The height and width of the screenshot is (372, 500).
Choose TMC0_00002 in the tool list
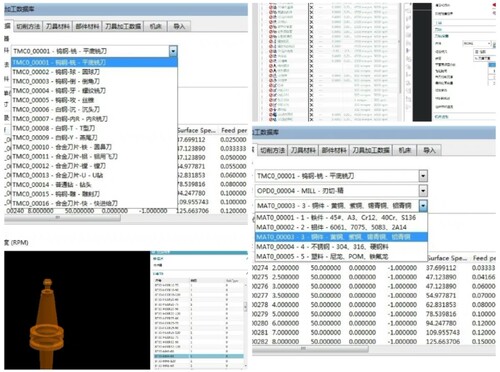coord(94,72)
